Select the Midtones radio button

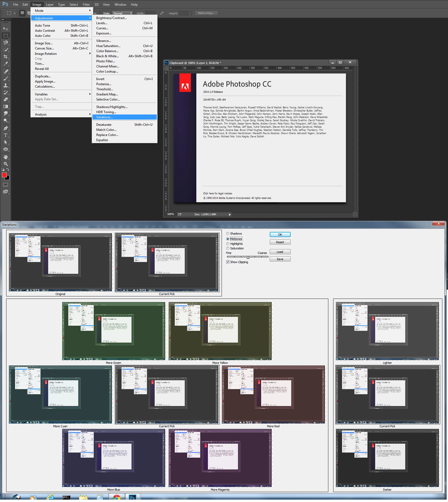pyautogui.click(x=228, y=239)
